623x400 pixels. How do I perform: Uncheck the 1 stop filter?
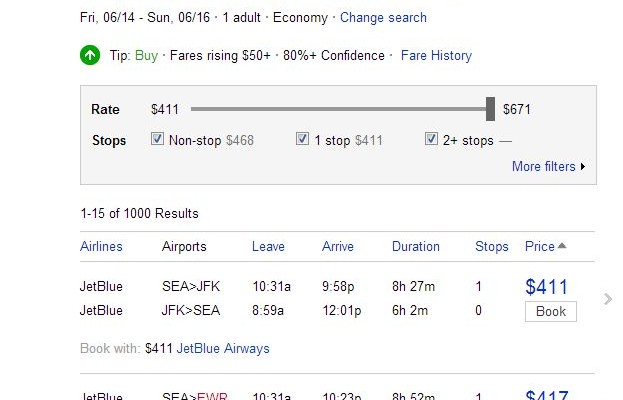303,140
